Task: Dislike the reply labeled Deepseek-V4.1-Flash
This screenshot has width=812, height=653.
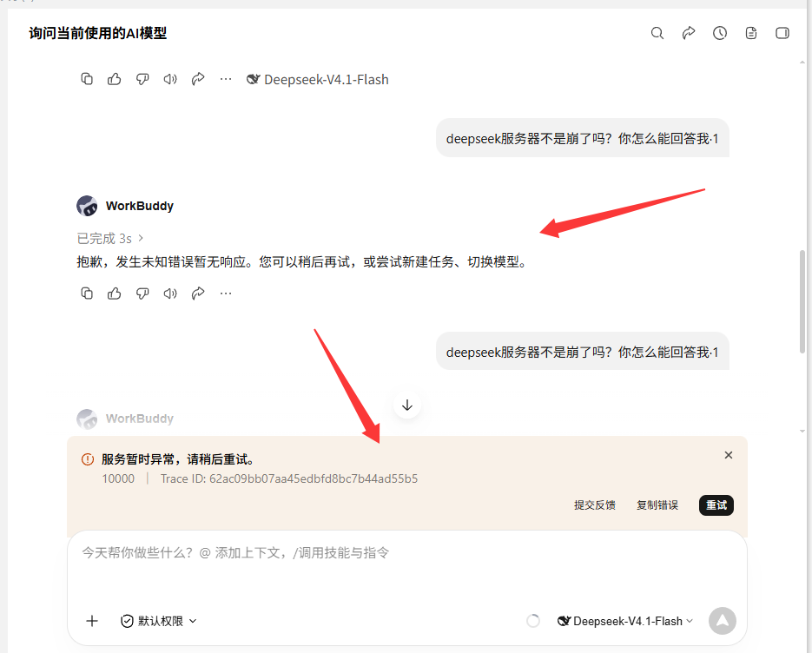Action: 142,79
